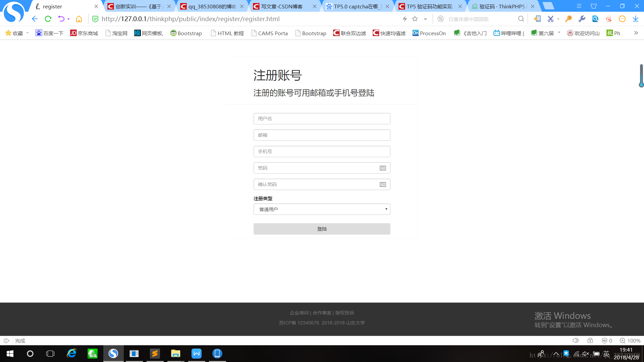Go to browser home page icon
This screenshot has width=644, height=362.
pyautogui.click(x=79, y=19)
